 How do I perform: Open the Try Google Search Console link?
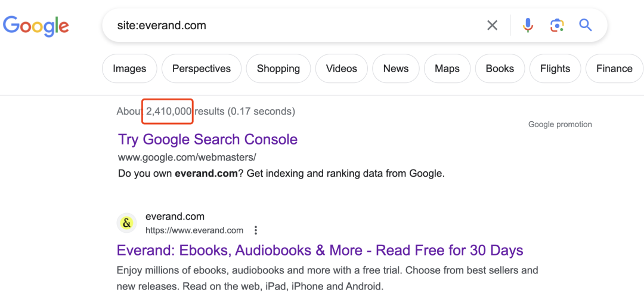[x=208, y=139]
